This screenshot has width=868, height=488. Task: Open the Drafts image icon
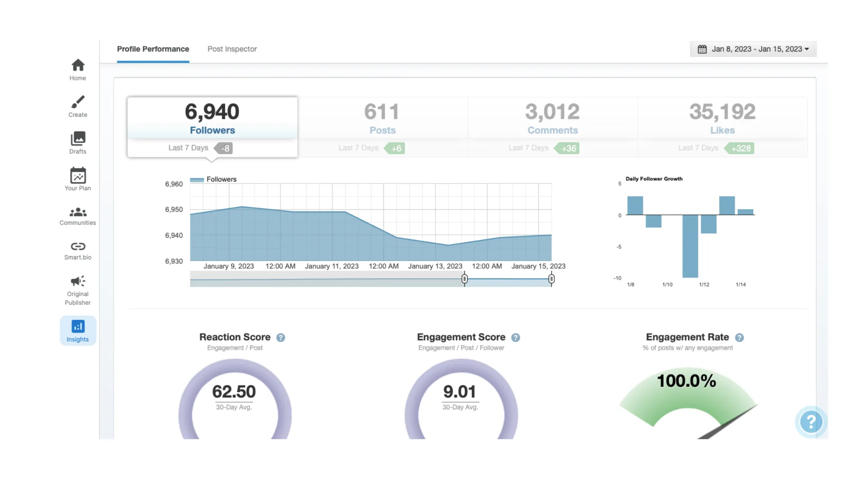[x=78, y=138]
